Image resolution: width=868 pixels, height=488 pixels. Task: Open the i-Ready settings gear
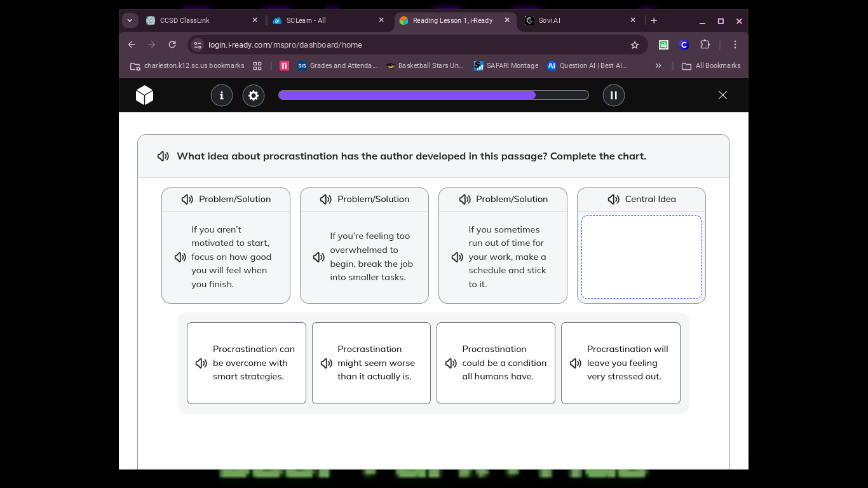254,95
